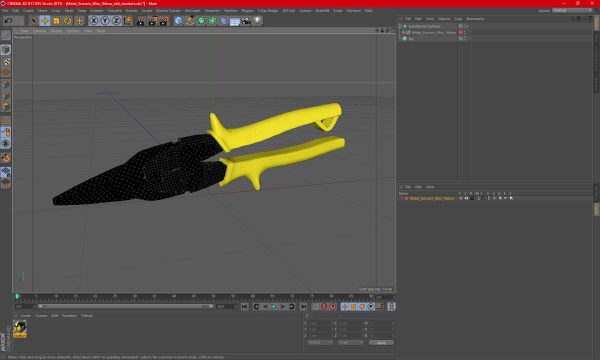Play animation forwards
The height and width of the screenshot is (360, 600).
pyautogui.click(x=274, y=307)
